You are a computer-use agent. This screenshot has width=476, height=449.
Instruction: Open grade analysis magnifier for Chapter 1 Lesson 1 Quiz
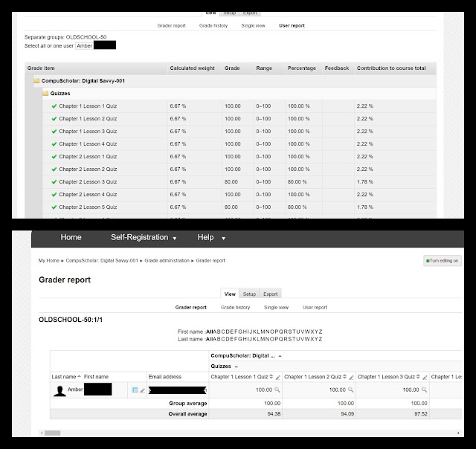pyautogui.click(x=277, y=390)
